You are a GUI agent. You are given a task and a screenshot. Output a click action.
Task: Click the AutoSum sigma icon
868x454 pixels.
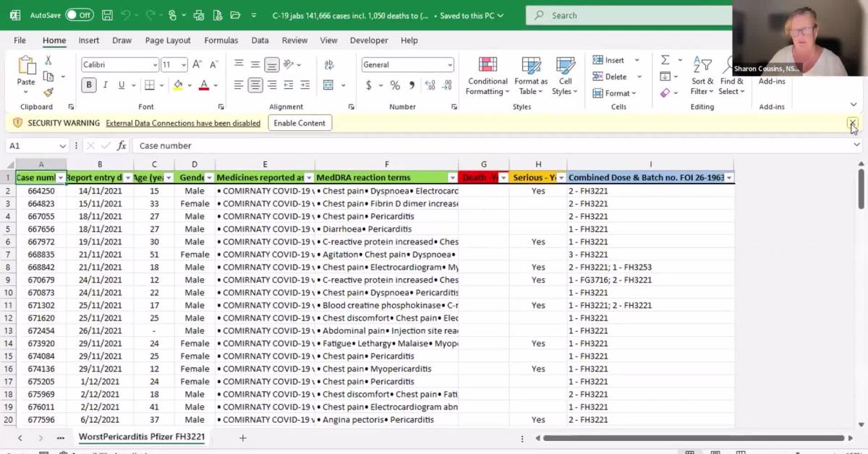coord(665,60)
